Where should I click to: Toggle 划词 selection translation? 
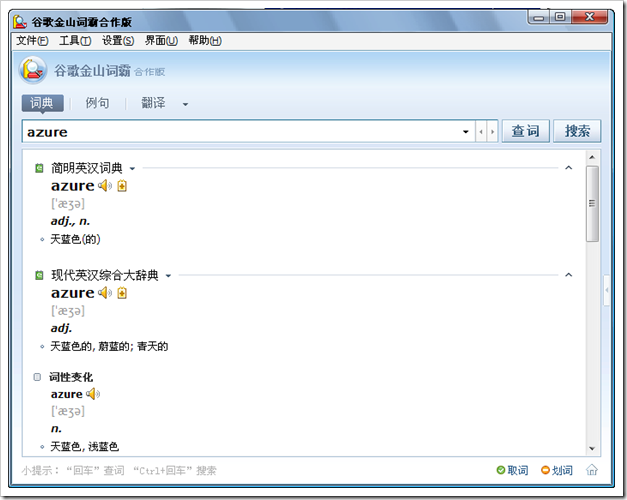pyautogui.click(x=557, y=470)
